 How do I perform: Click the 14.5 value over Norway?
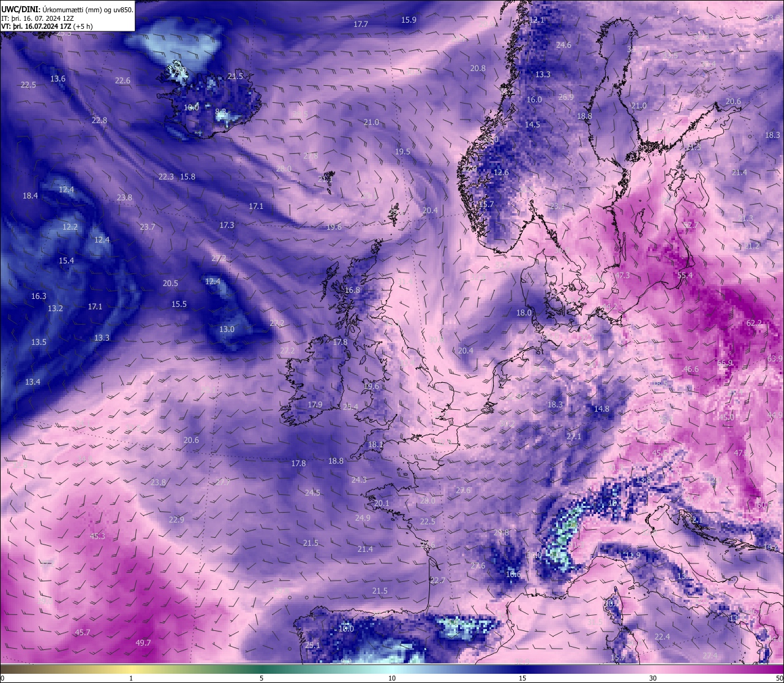coord(532,125)
